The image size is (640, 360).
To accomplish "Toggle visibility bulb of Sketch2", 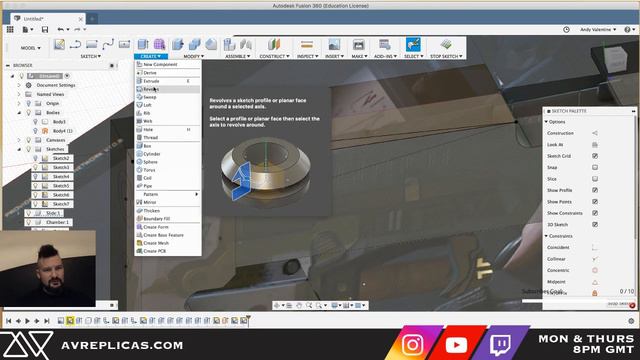I will 36,158.
